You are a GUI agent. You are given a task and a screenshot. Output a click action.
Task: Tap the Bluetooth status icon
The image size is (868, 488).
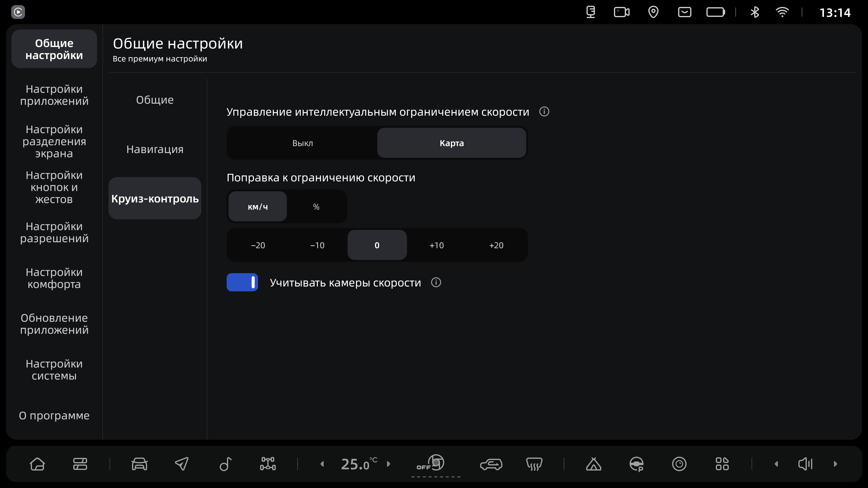tap(755, 12)
